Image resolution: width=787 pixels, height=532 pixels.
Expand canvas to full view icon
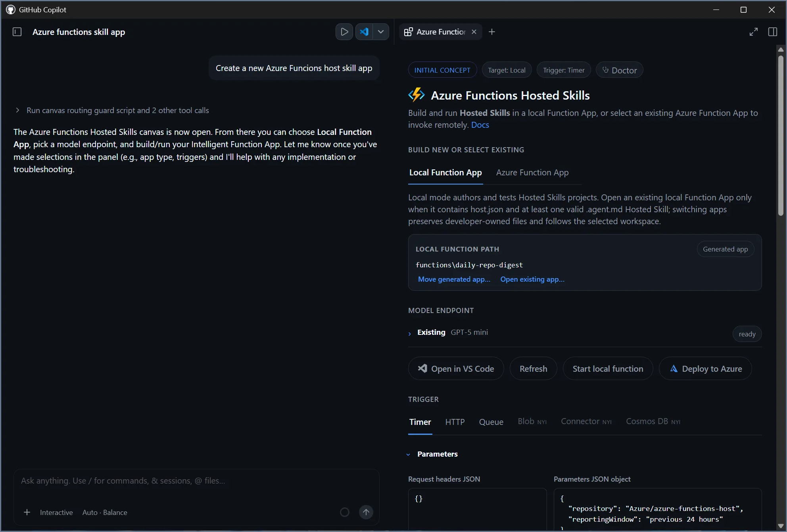[754, 32]
